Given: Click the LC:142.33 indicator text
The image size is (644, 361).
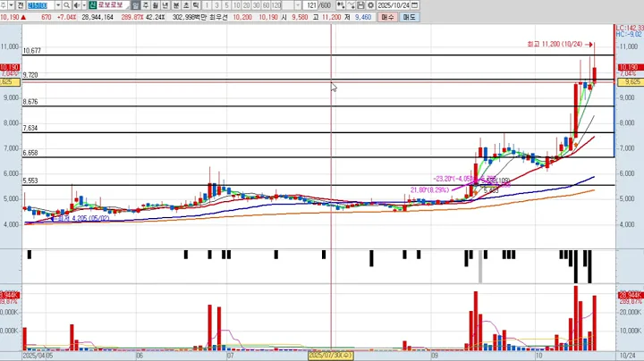Looking at the screenshot, I should 630,28.
